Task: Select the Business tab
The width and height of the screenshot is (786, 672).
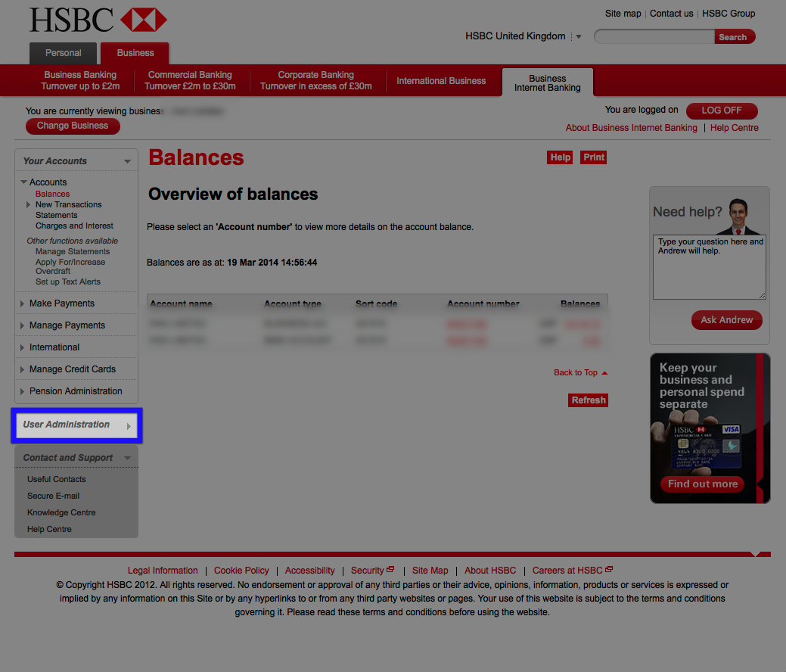Action: (x=135, y=53)
